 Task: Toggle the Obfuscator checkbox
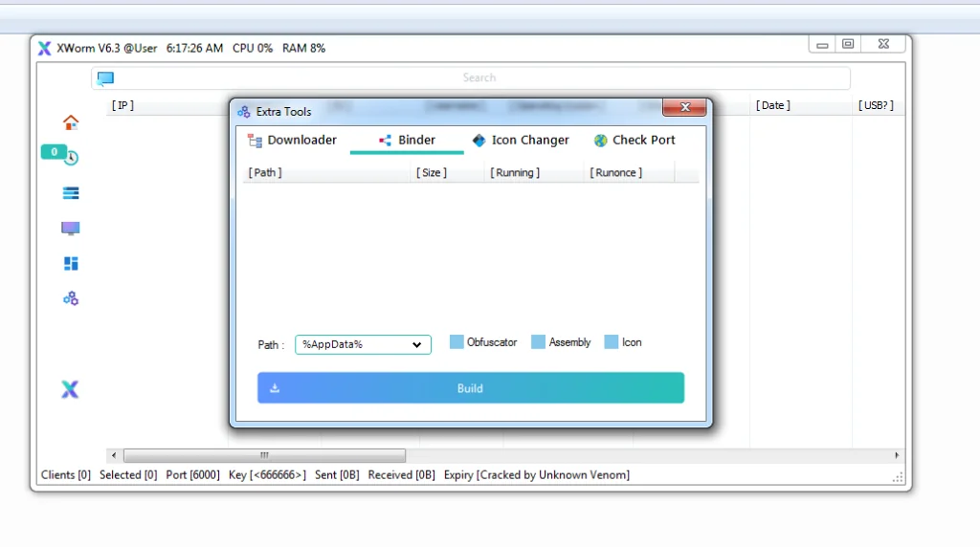[x=457, y=342]
